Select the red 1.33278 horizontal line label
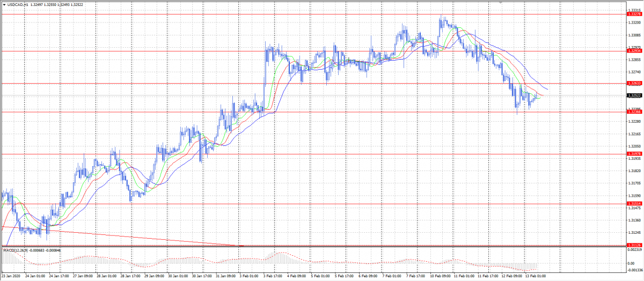Image resolution: width=644 pixels, height=281 pixels. 634,14
